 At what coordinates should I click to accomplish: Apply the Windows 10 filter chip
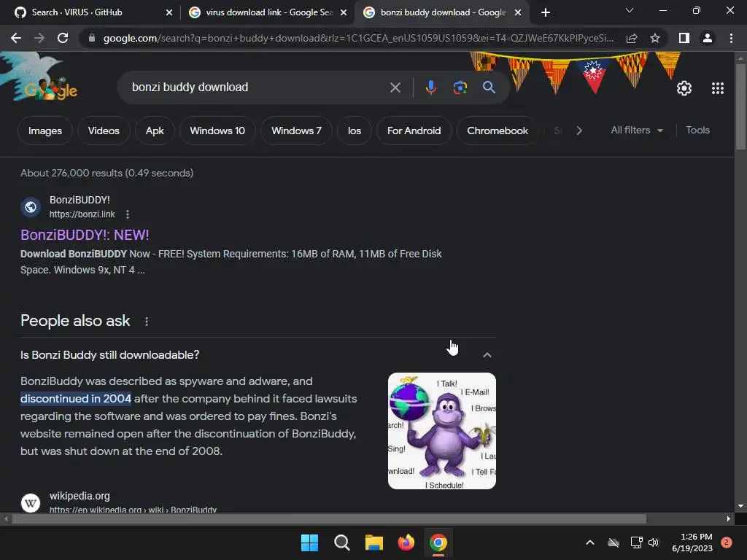pyautogui.click(x=217, y=131)
